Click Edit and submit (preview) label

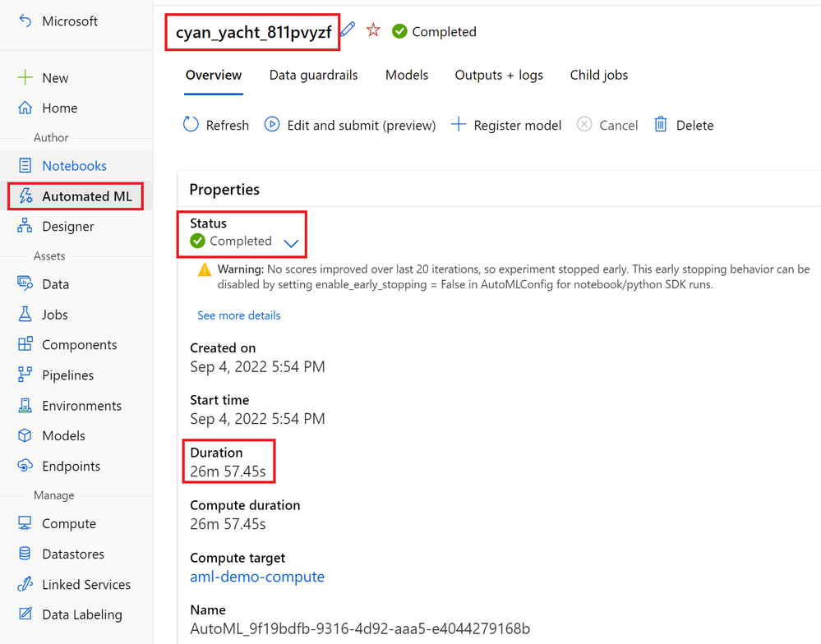(x=362, y=126)
